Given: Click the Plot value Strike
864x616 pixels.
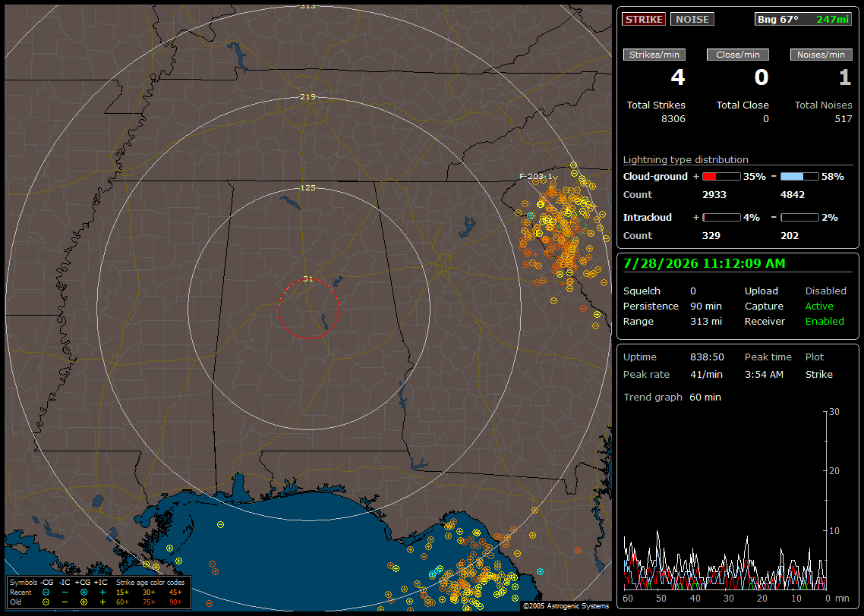Looking at the screenshot, I should point(818,374).
